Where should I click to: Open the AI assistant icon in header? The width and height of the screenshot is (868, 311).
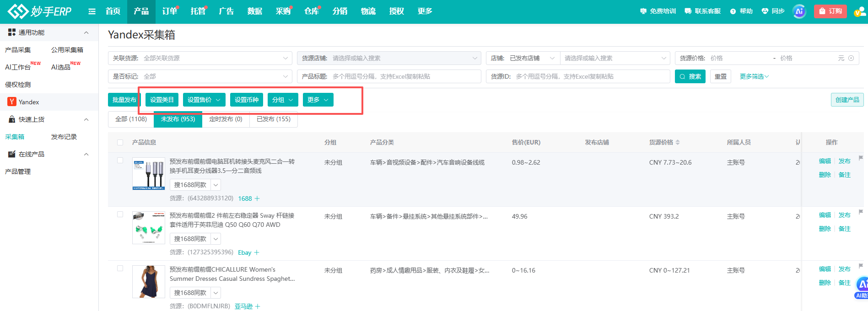click(x=799, y=11)
